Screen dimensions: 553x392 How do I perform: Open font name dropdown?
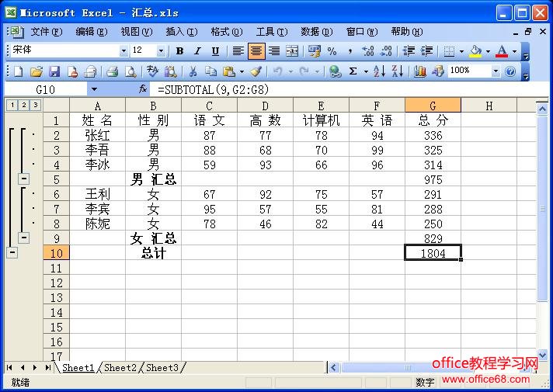(123, 51)
